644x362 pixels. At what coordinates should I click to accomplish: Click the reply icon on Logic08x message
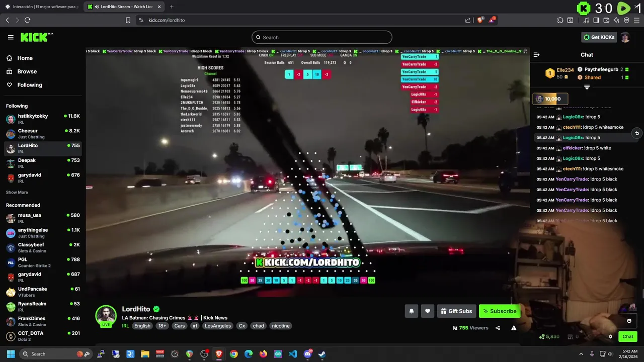[x=636, y=133]
